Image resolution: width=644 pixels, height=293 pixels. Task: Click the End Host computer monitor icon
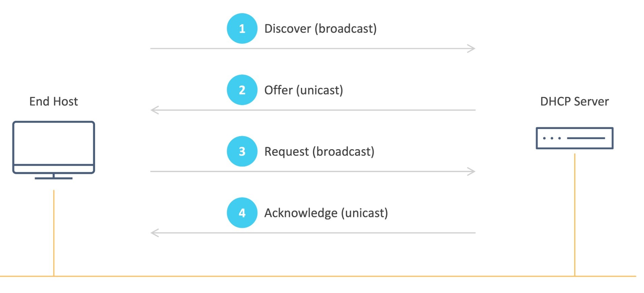click(x=54, y=148)
